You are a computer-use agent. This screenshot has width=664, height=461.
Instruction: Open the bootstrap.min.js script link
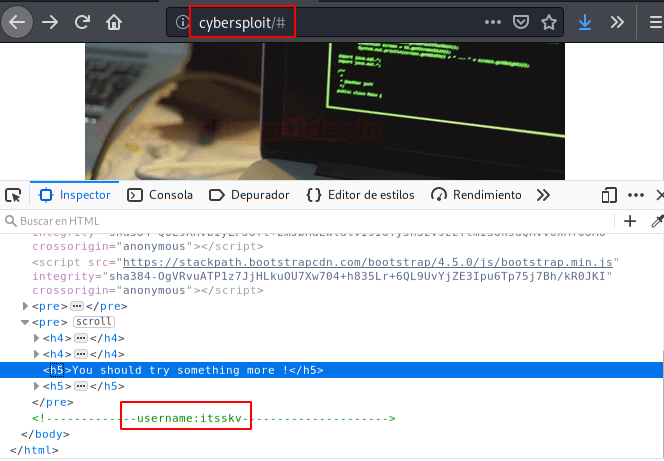[x=368, y=262]
